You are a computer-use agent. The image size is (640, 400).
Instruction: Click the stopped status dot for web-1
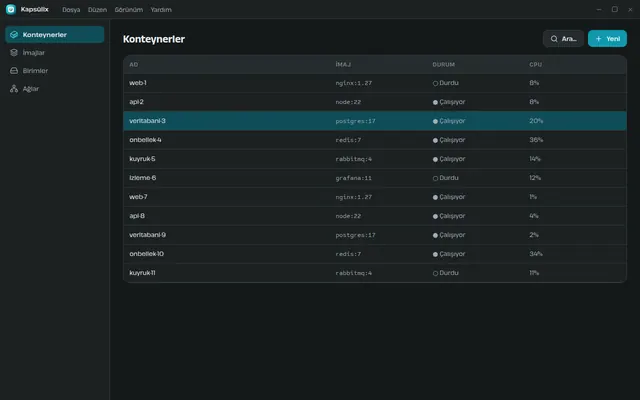click(x=435, y=83)
